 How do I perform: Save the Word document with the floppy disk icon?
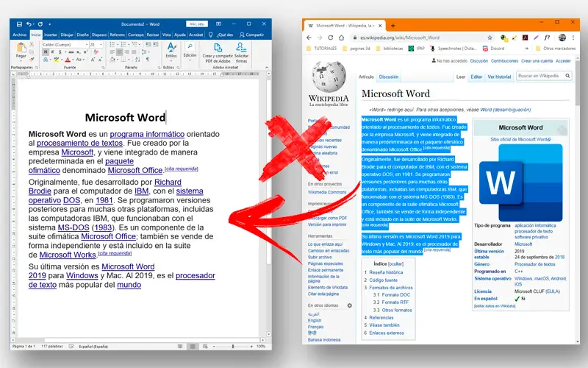[x=19, y=24]
